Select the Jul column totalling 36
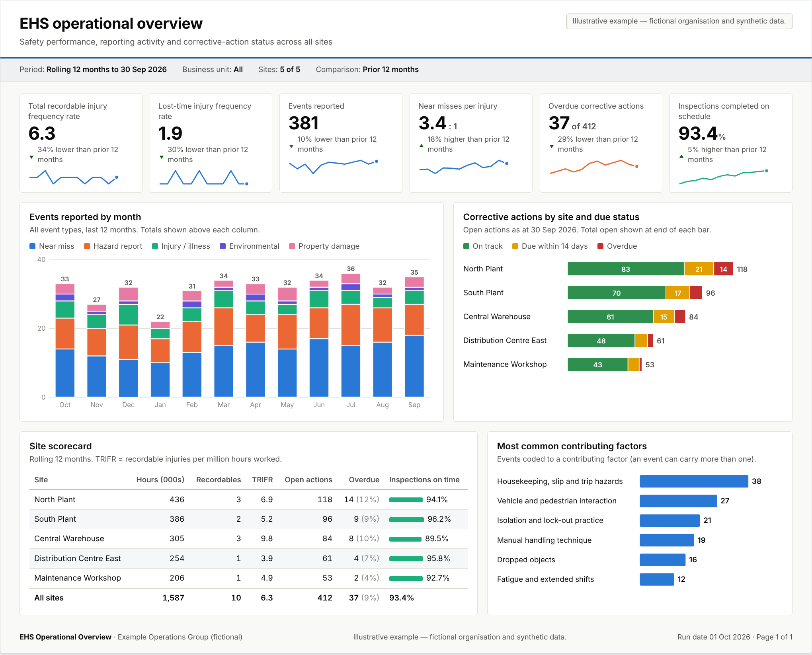 351,335
